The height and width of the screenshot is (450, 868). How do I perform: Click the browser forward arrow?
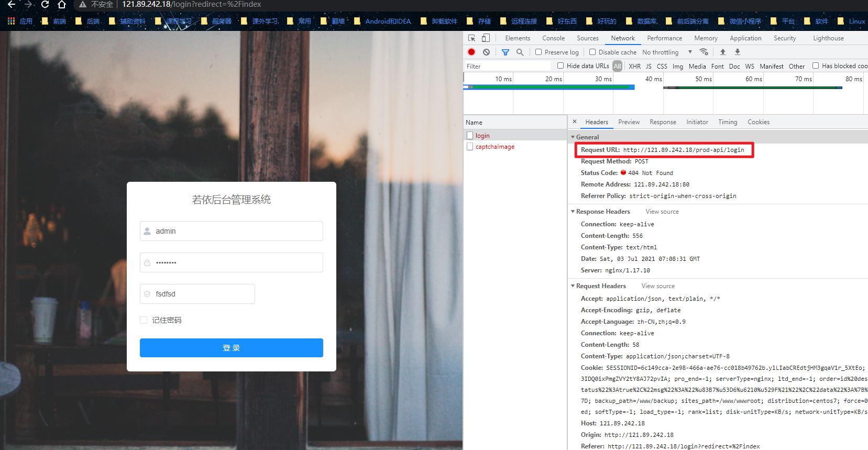(28, 4)
